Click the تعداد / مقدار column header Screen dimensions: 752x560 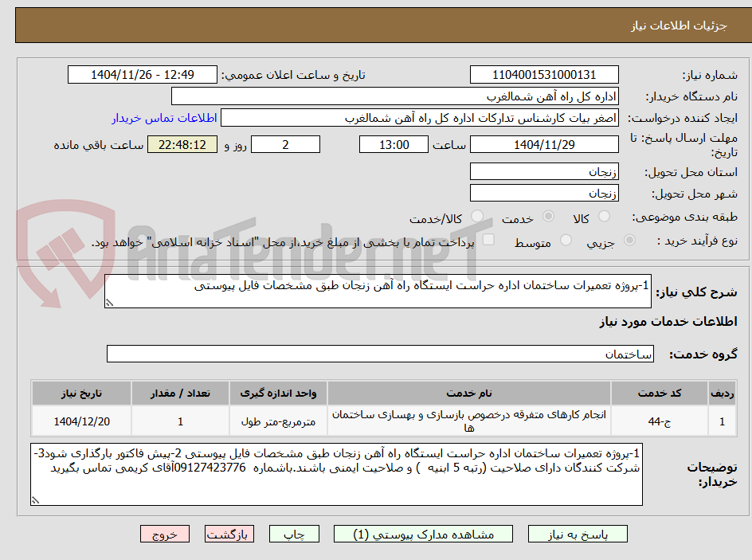[x=180, y=394]
